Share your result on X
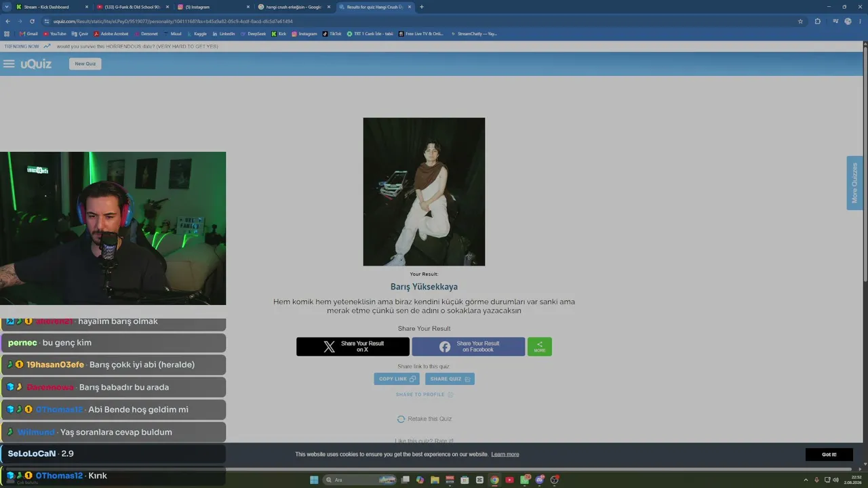This screenshot has width=868, height=488. [x=353, y=346]
